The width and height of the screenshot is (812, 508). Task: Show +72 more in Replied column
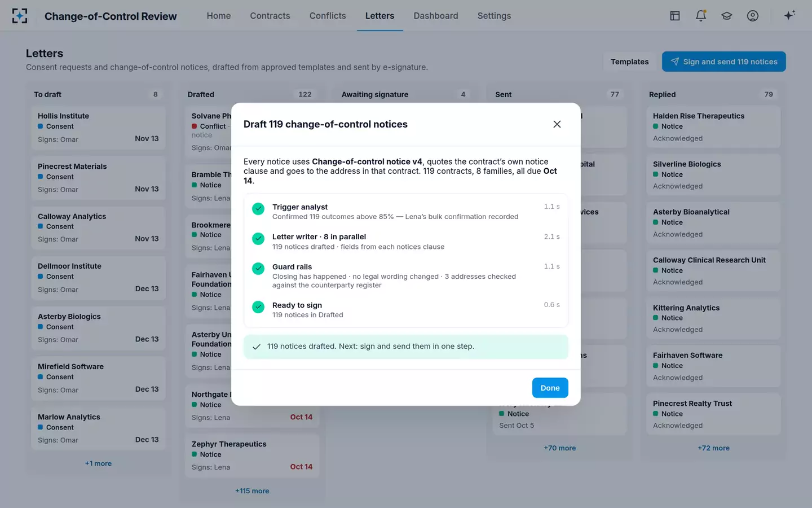pyautogui.click(x=713, y=448)
